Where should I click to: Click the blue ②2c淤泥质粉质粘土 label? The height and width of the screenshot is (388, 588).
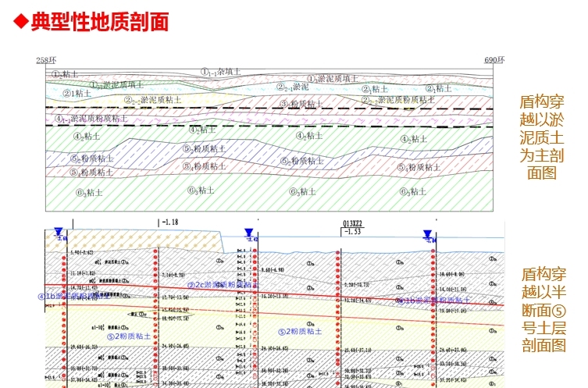(x=219, y=285)
